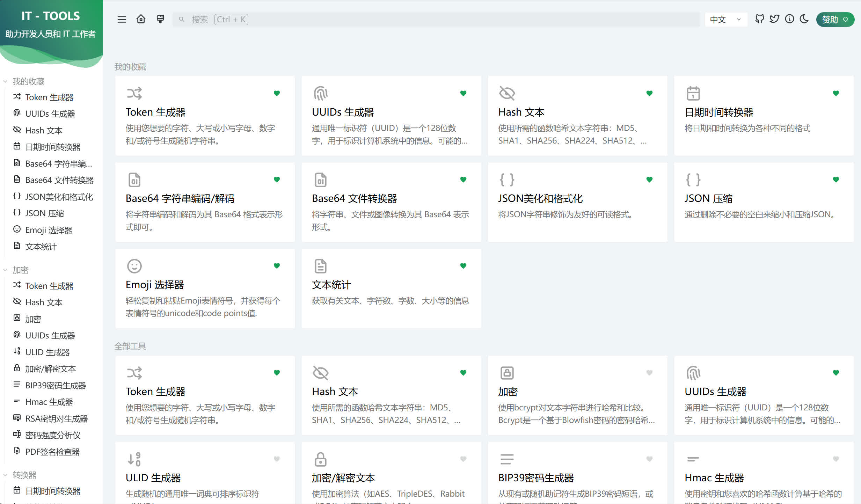Screen dimensions: 861x504
Task: Open the GitHub repository icon
Action: (759, 19)
